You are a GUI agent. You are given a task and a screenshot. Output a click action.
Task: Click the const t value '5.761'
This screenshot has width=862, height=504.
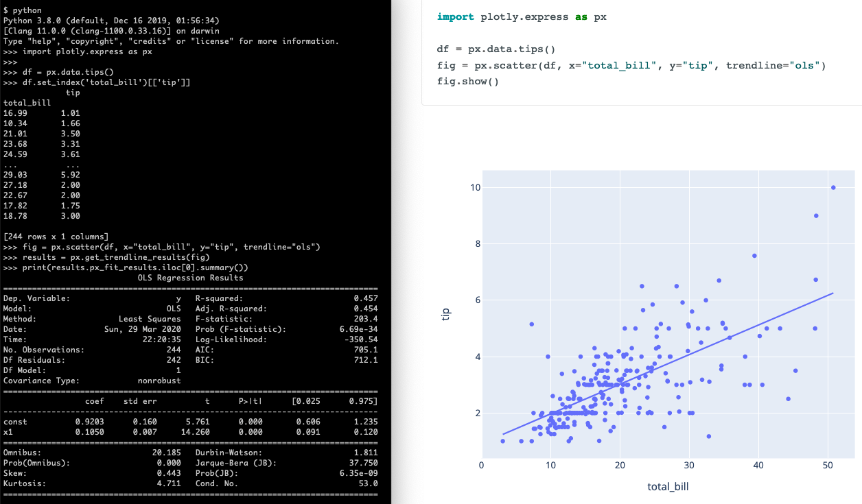pyautogui.click(x=198, y=422)
